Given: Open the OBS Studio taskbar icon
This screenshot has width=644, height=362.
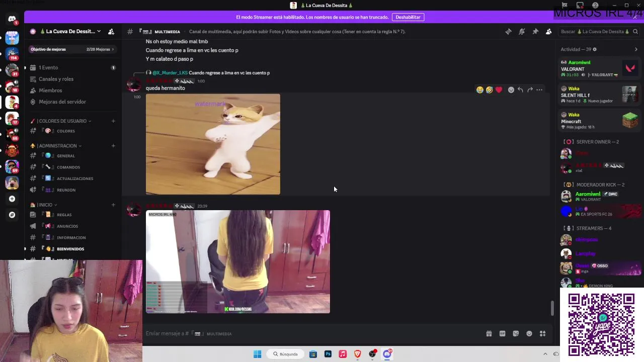Looking at the screenshot, I should (372, 354).
